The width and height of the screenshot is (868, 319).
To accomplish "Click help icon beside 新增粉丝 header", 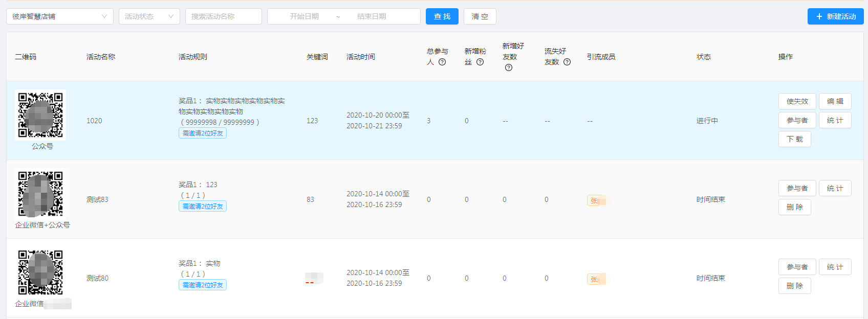I will [x=480, y=62].
